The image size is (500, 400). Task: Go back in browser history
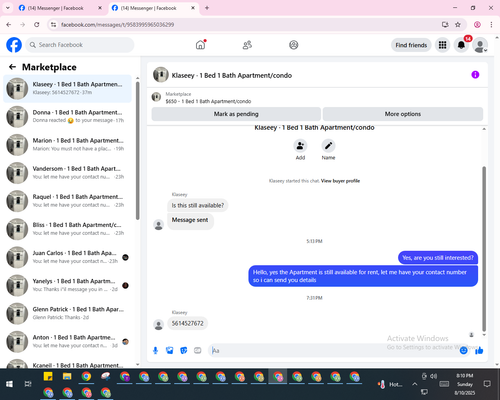click(x=9, y=24)
